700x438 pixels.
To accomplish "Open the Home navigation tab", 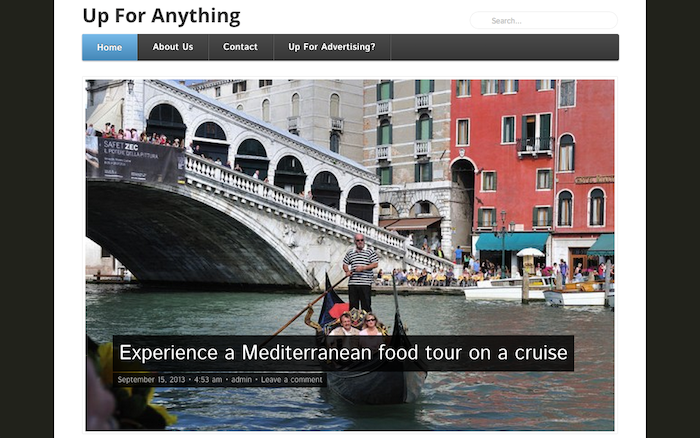I will 110,47.
